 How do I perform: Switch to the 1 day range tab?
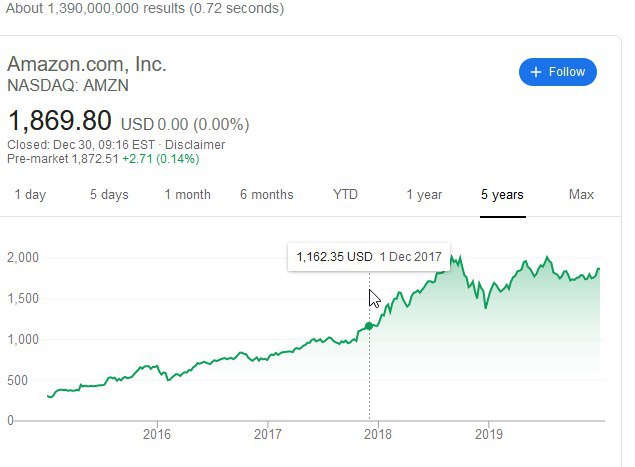coord(30,194)
